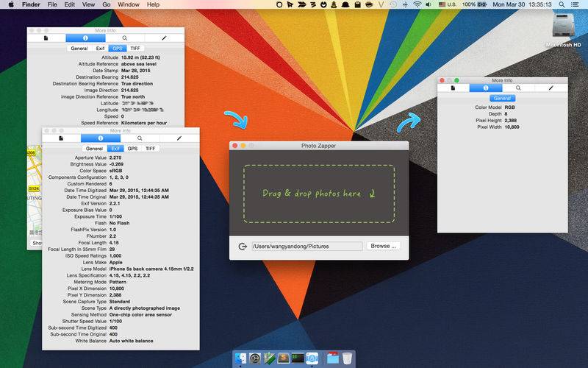
Task: Click the pencil icon in the GPS More Info window
Action: tap(164, 38)
